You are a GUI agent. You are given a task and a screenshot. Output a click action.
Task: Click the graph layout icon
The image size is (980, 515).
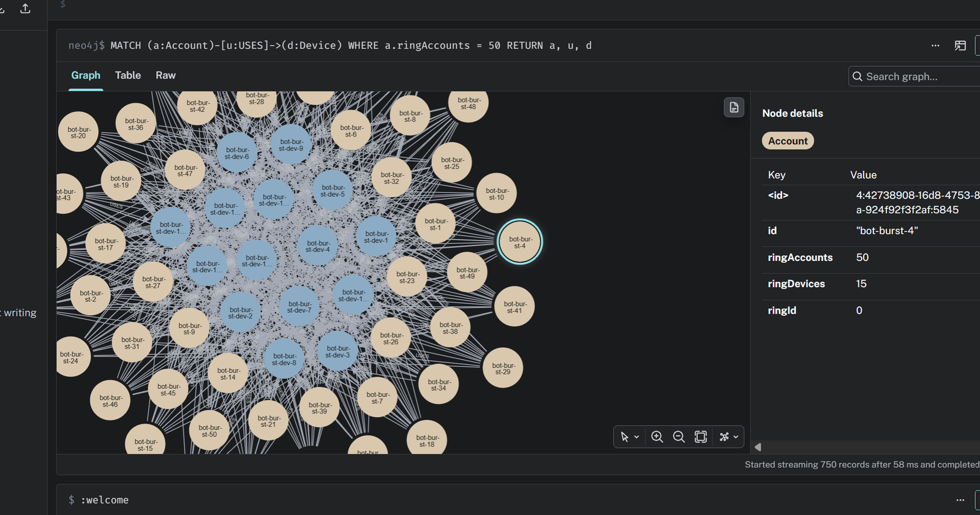[724, 437]
